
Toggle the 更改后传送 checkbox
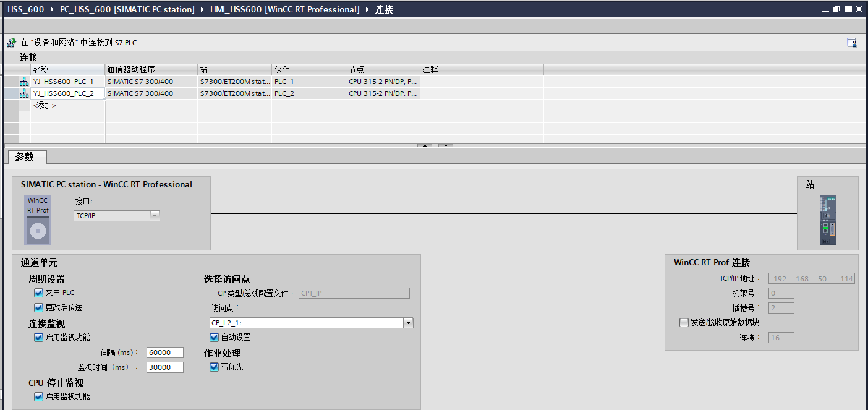(39, 307)
